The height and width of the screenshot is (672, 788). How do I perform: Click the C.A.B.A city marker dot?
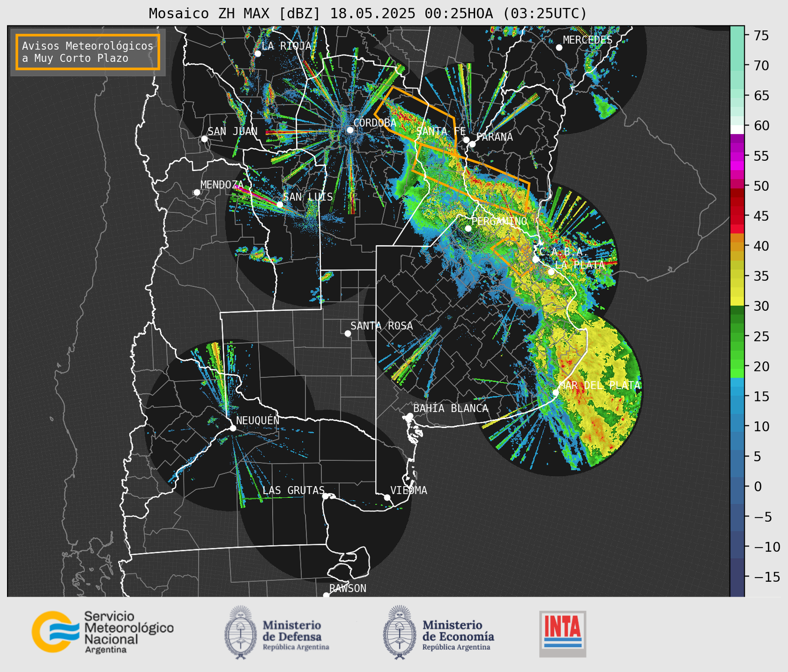[536, 259]
